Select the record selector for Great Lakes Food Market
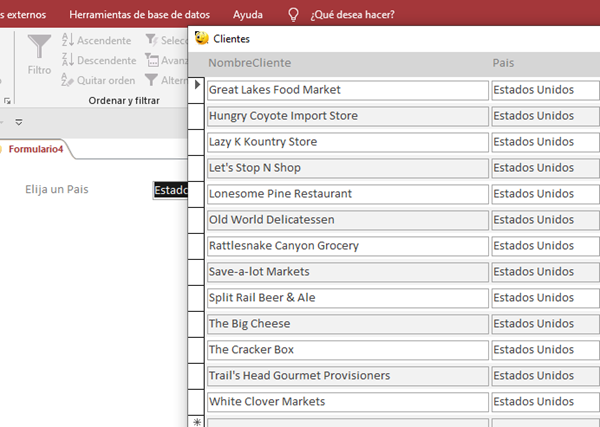The height and width of the screenshot is (427, 600). click(197, 90)
